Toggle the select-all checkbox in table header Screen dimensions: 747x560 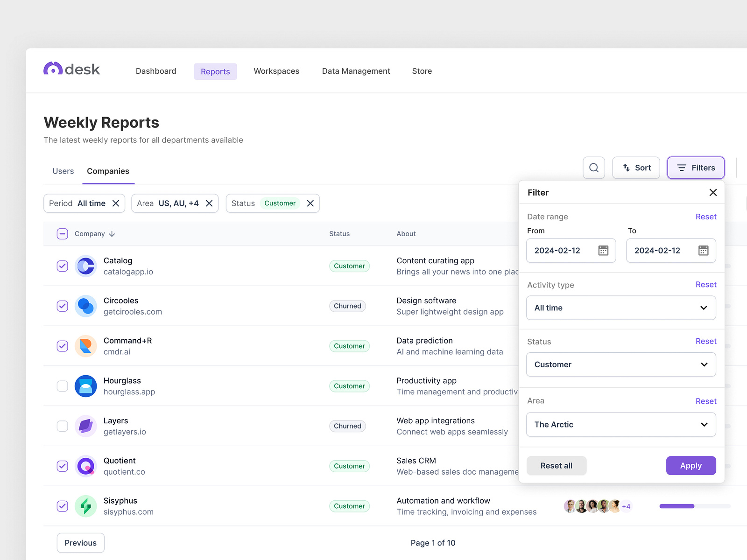(x=63, y=234)
